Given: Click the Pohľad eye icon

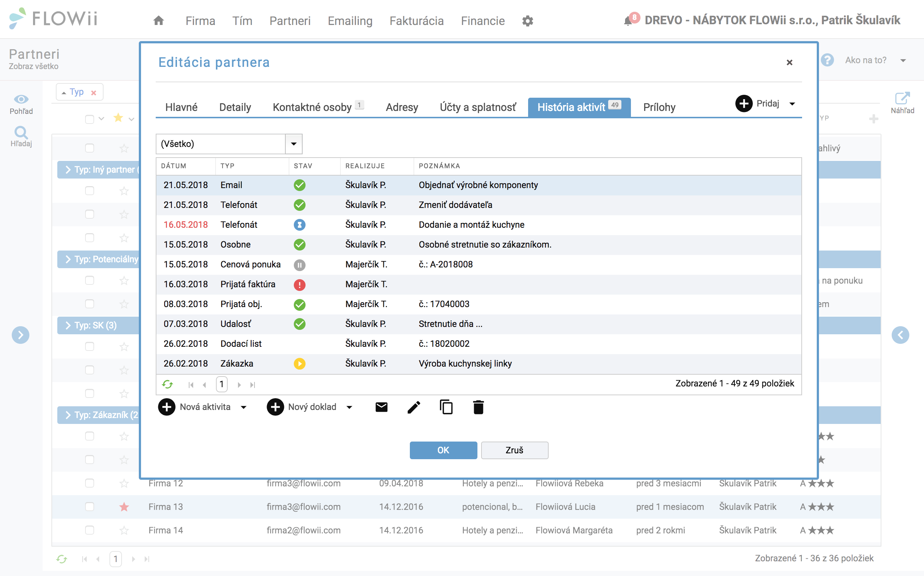Looking at the screenshot, I should (x=21, y=100).
